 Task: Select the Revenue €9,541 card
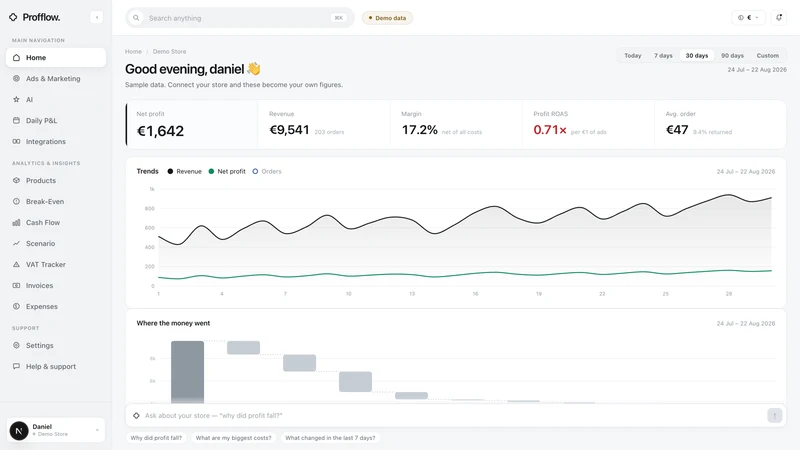tap(324, 124)
